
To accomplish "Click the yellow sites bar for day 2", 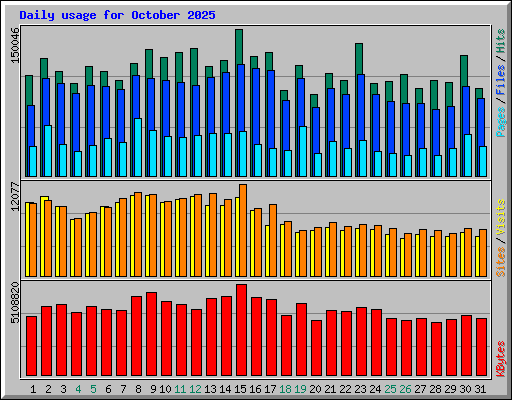I will point(43,236).
